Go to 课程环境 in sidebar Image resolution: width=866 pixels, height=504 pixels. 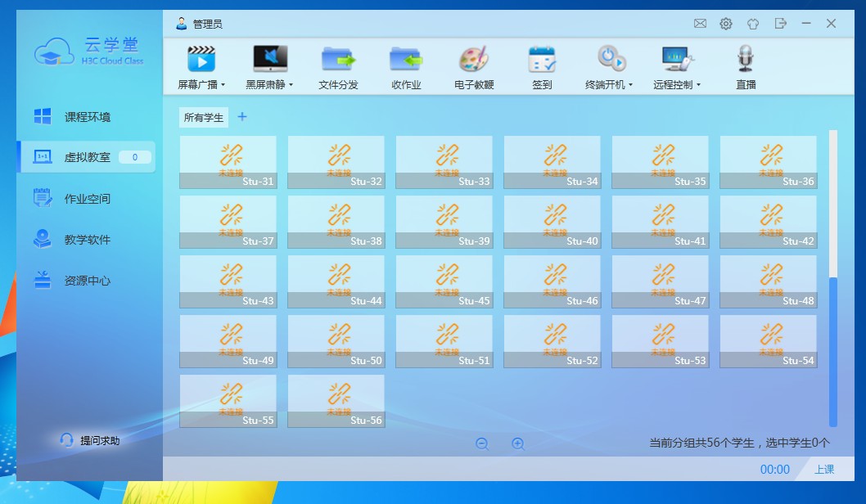(x=86, y=116)
